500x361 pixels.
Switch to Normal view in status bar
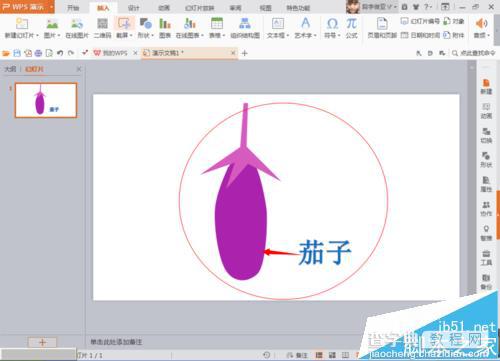tap(319, 355)
